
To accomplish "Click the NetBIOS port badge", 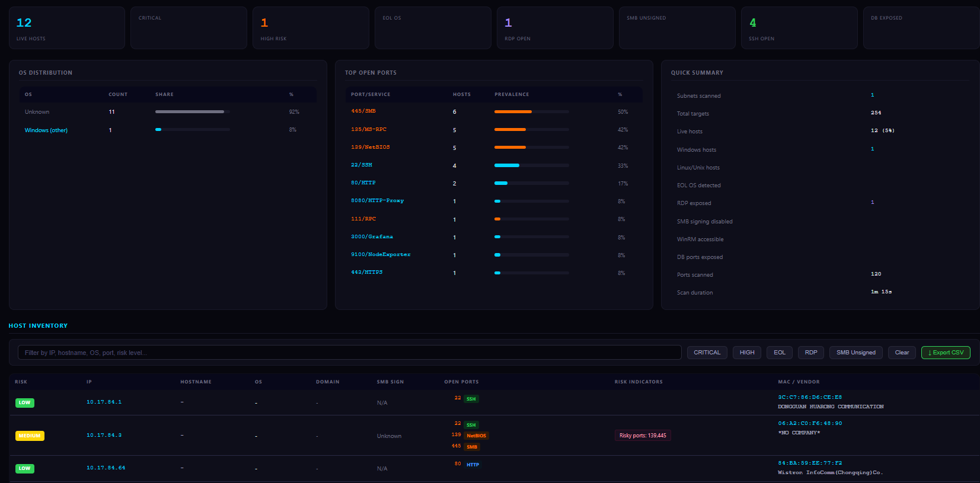I will [x=476, y=436].
